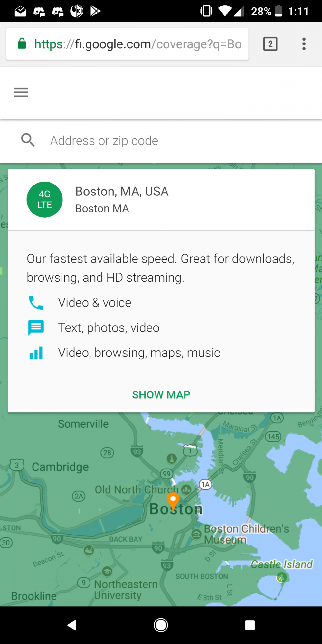The image size is (322, 644).
Task: Tap the Android back navigation button
Action: coord(72,625)
